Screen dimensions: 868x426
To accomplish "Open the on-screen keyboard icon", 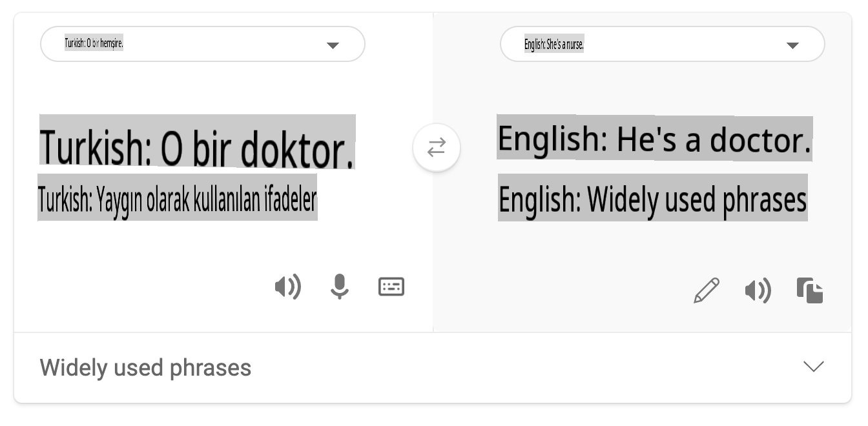I will [x=391, y=287].
